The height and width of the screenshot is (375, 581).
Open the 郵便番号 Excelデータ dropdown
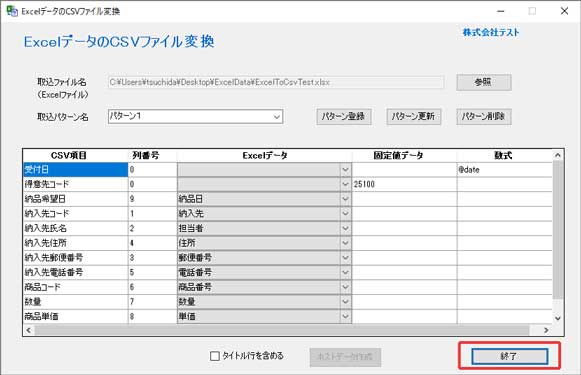click(345, 258)
